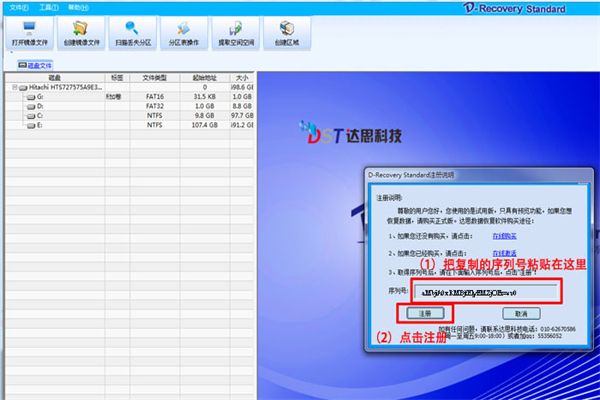Image resolution: width=600 pixels, height=400 pixels.
Task: Follow the 在线购买 link
Action: [x=504, y=236]
